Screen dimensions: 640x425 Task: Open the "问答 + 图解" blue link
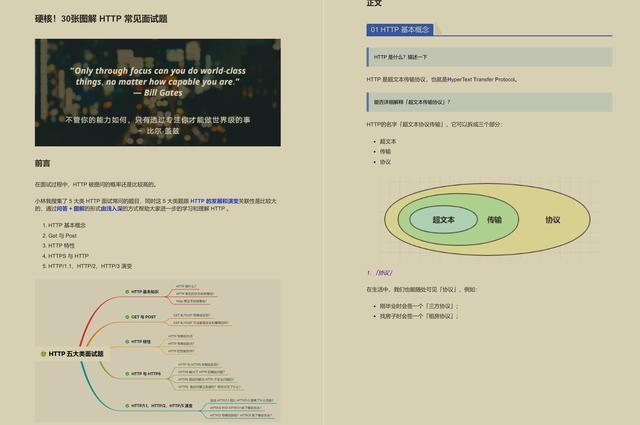pos(71,208)
